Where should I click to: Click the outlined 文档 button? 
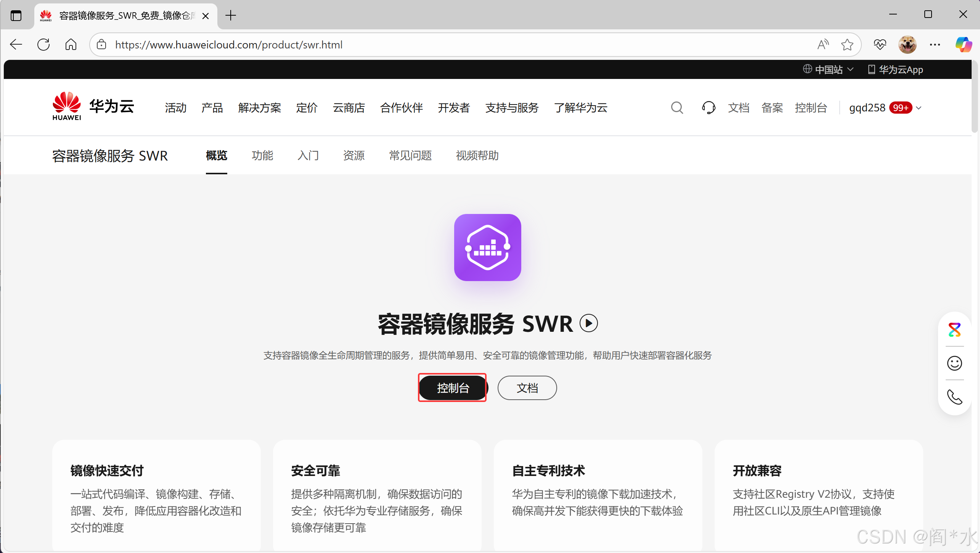point(527,388)
